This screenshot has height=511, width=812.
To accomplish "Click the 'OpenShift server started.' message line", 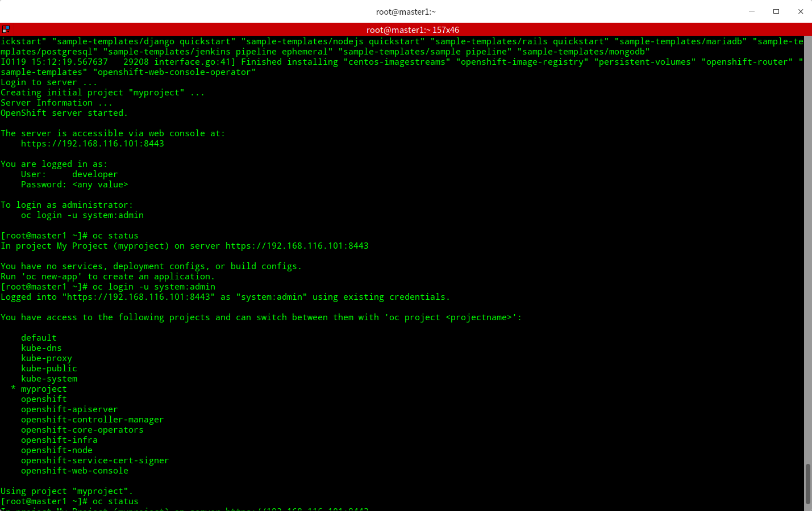I will [x=63, y=112].
